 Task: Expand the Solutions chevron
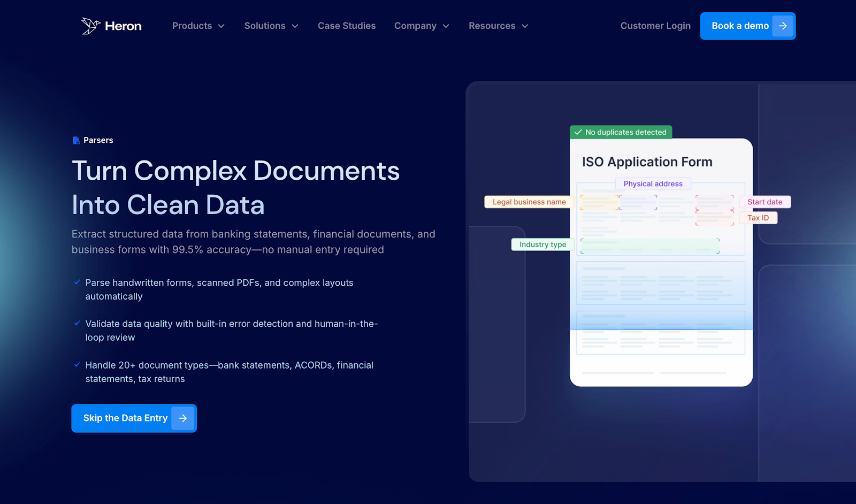(295, 26)
